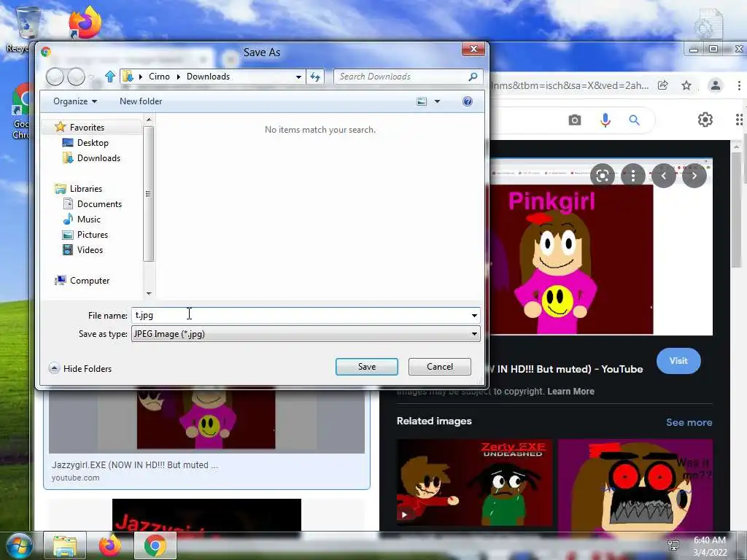The image size is (747, 560).
Task: Open Google quick settings gear
Action: point(705,120)
